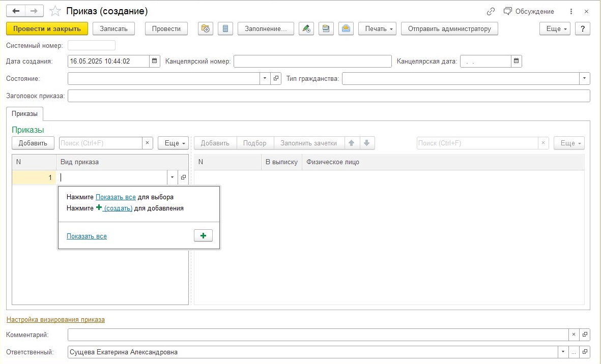Screen dimensions: 601x364
Task: Click Провести button
Action: click(166, 28)
